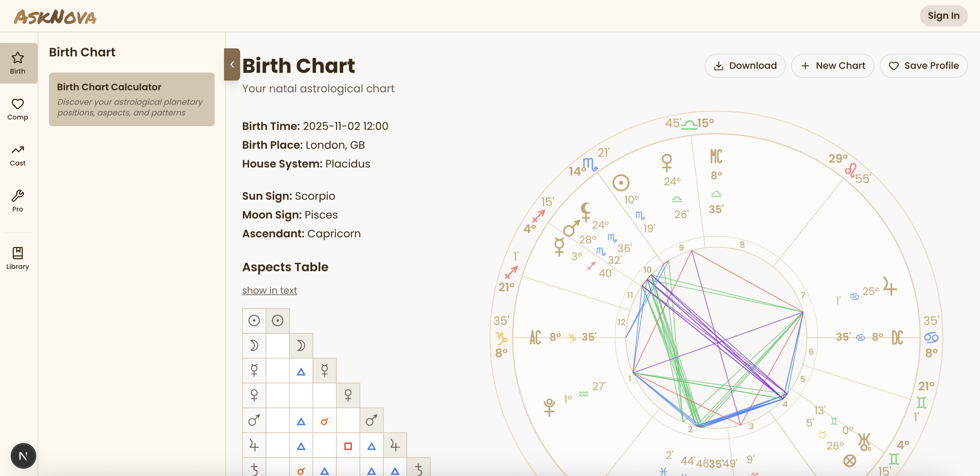Image resolution: width=980 pixels, height=476 pixels.
Task: Download the birth chart
Action: pyautogui.click(x=745, y=66)
